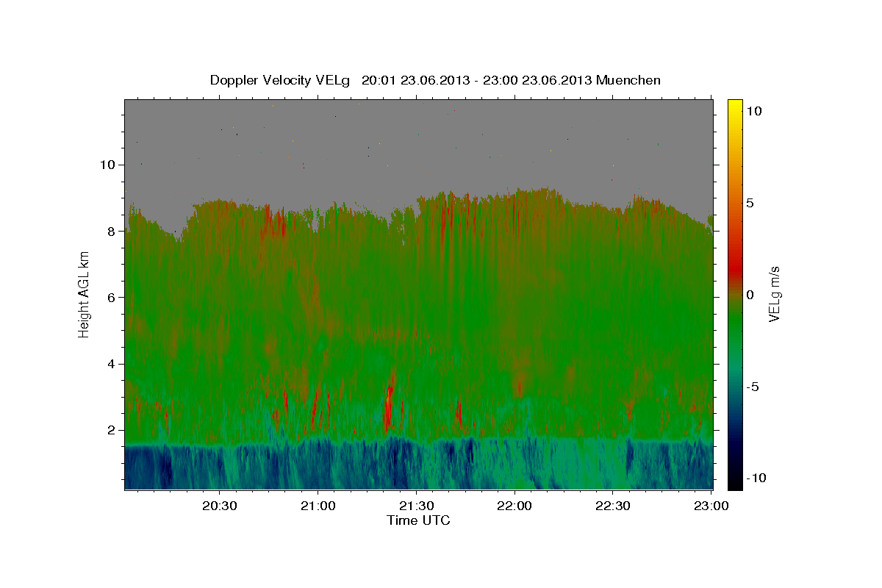
Task: Click the '22:00' time tick label
Action: 514,506
